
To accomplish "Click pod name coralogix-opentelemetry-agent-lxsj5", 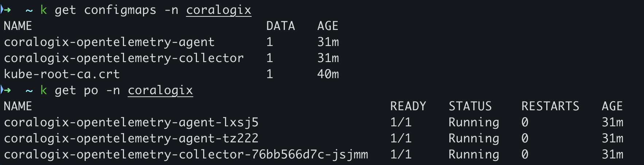I will pyautogui.click(x=131, y=123).
